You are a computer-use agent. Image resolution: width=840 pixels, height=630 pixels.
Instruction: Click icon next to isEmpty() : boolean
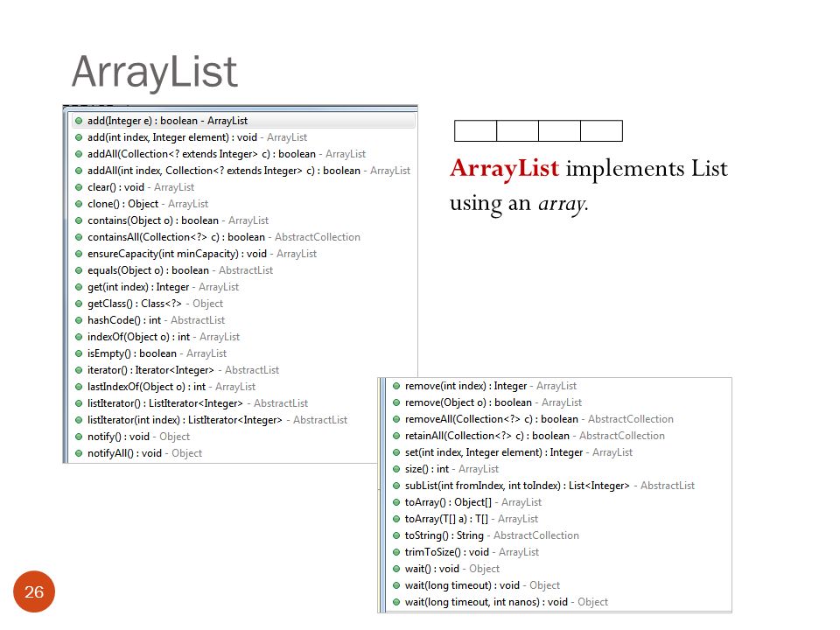(x=78, y=353)
